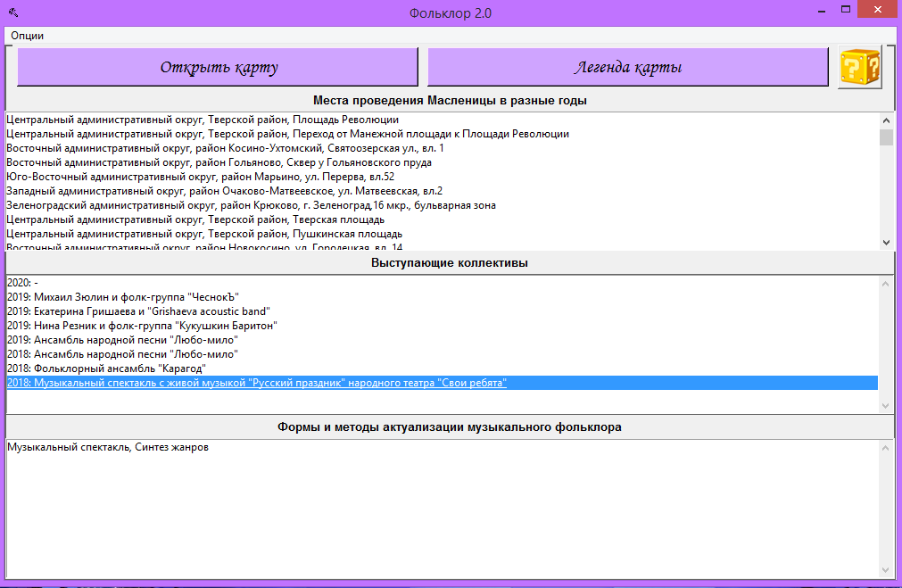902x588 pixels.
Task: Click the collectives list scroll down arrow
Action: [886, 406]
